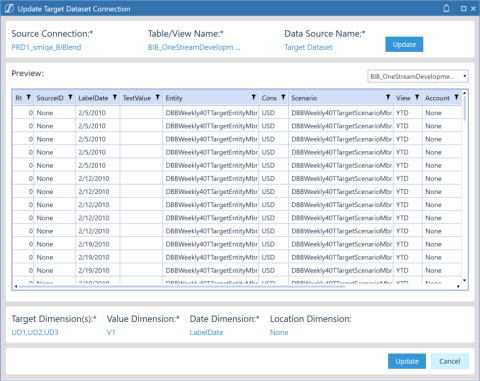Open the BIB_OneStreamDevelopme table dropdown
The width and height of the screenshot is (480, 381).
coord(418,76)
